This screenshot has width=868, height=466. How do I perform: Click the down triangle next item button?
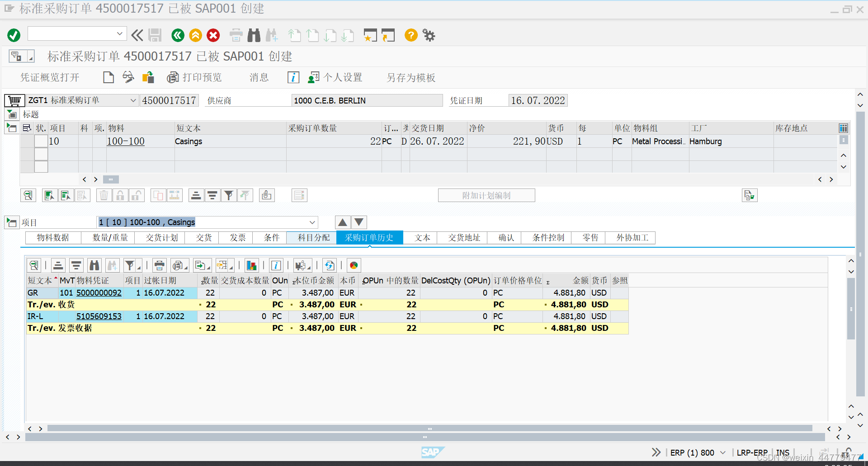pyautogui.click(x=359, y=222)
